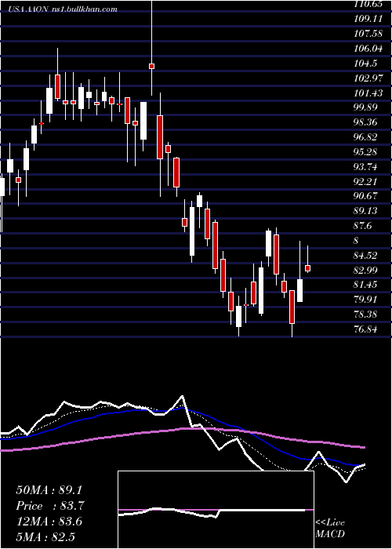Click the 5MA : 82.5 reading
392x549 pixels.
(x=45, y=536)
